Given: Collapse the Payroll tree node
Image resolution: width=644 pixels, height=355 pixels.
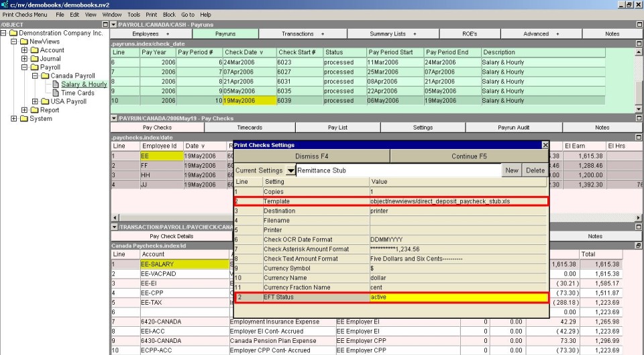Looking at the screenshot, I should (x=25, y=68).
